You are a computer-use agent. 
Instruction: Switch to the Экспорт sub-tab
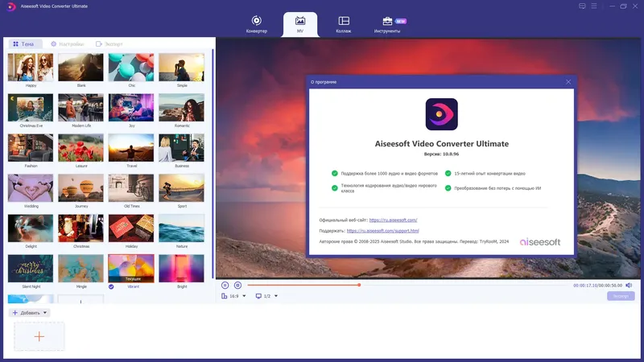[x=109, y=44]
